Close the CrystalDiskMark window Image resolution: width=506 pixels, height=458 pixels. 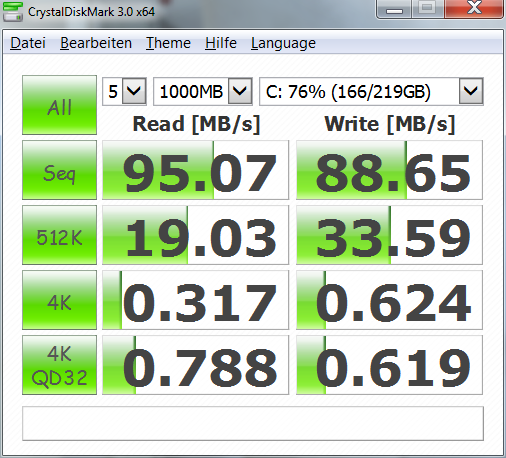coord(473,9)
